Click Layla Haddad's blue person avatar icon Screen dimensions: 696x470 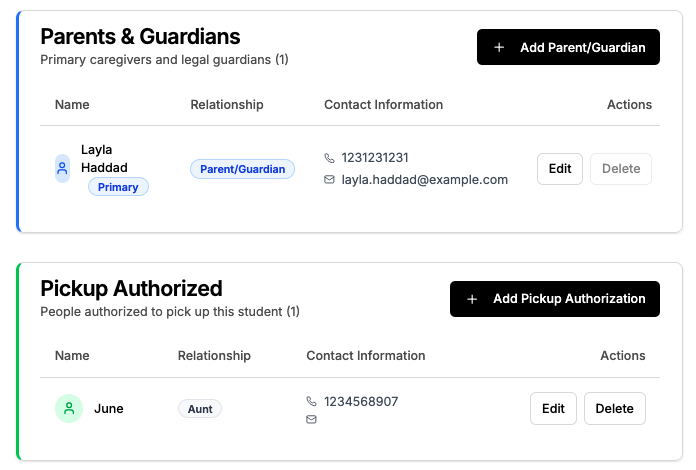(62, 169)
